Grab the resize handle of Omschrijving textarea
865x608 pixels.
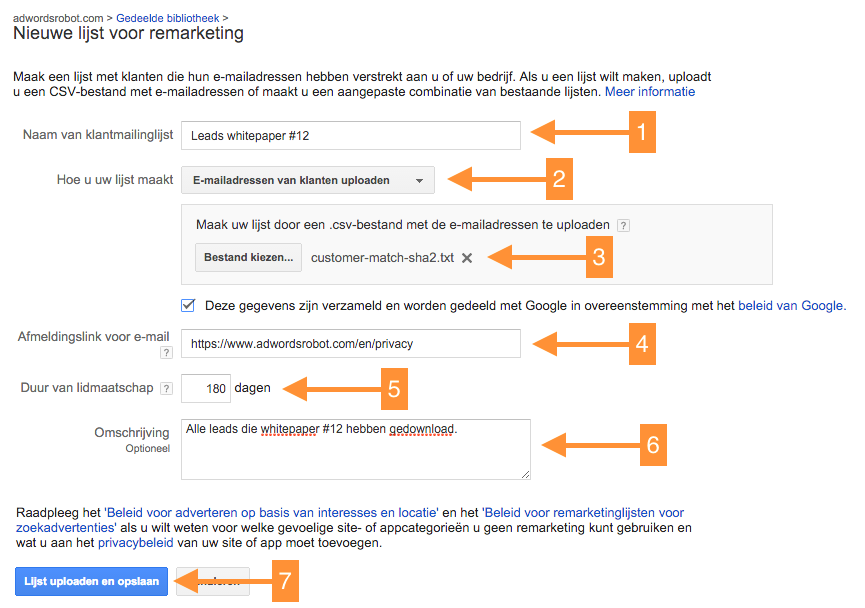tap(525, 474)
